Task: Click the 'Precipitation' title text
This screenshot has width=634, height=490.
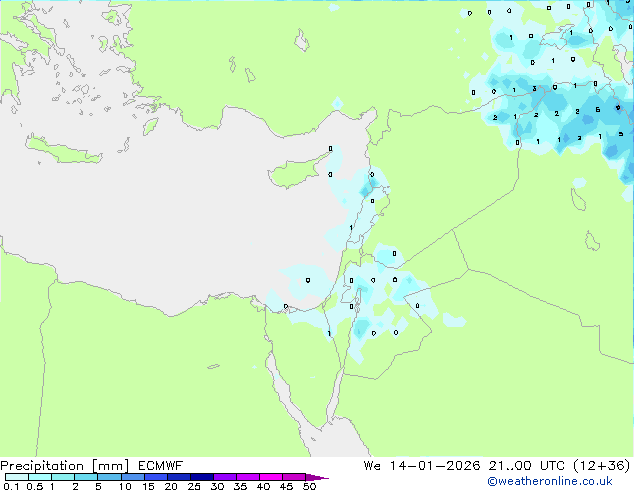Action: click(x=42, y=466)
